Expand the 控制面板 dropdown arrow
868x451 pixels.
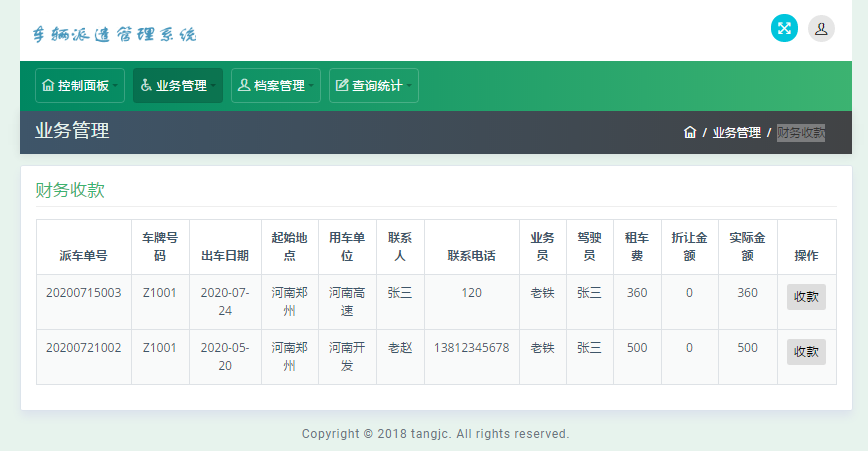click(115, 86)
